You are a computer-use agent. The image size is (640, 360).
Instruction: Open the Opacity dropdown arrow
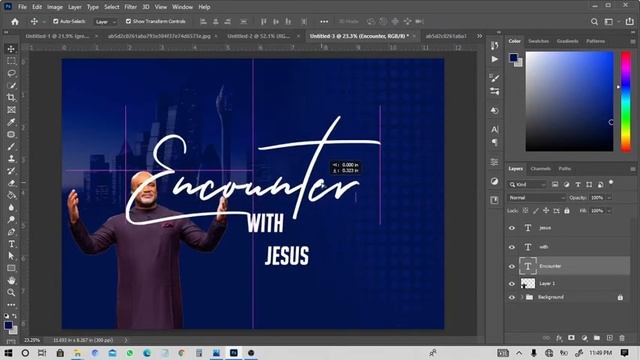(609, 198)
